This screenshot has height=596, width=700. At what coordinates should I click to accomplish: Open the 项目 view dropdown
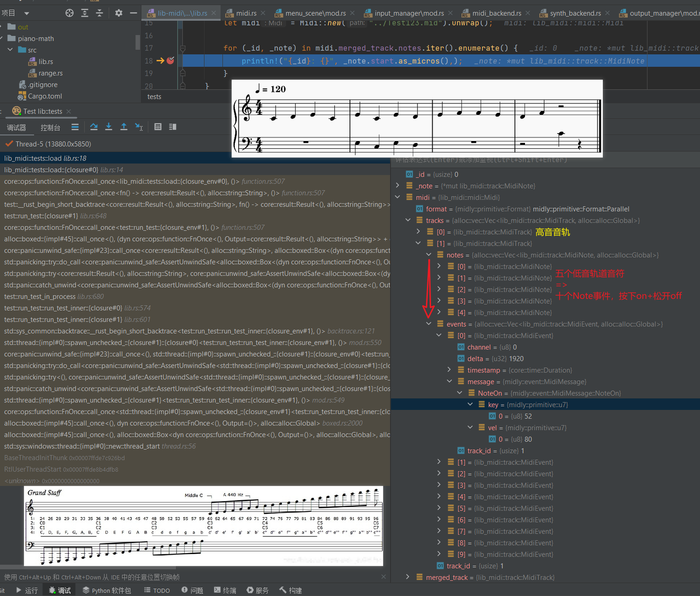pos(27,13)
